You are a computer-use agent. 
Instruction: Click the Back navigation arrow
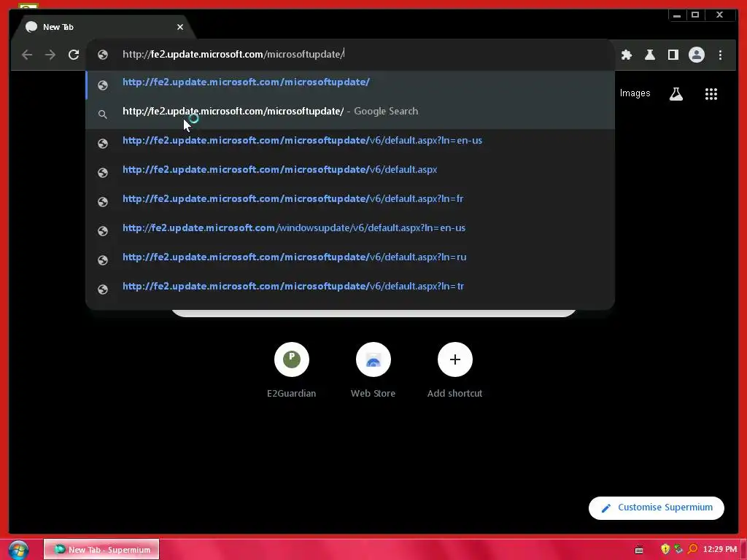pos(27,55)
